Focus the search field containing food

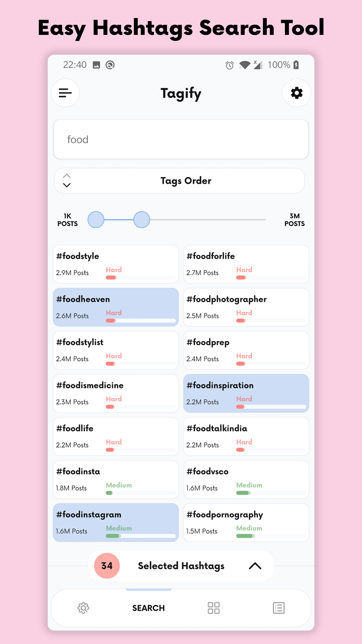181,139
